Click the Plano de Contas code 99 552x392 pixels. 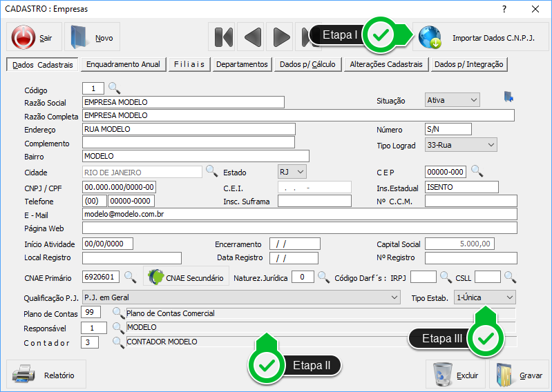pyautogui.click(x=91, y=312)
